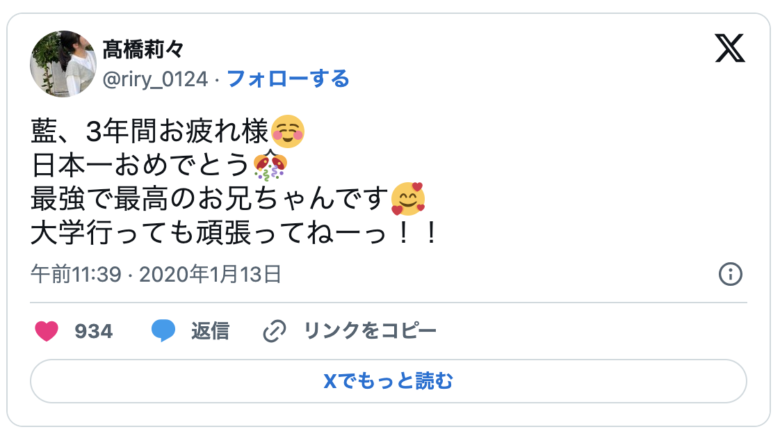Viewport: 780px width, 434px height.
Task: Open the X logo in the top corner
Action: (730, 48)
